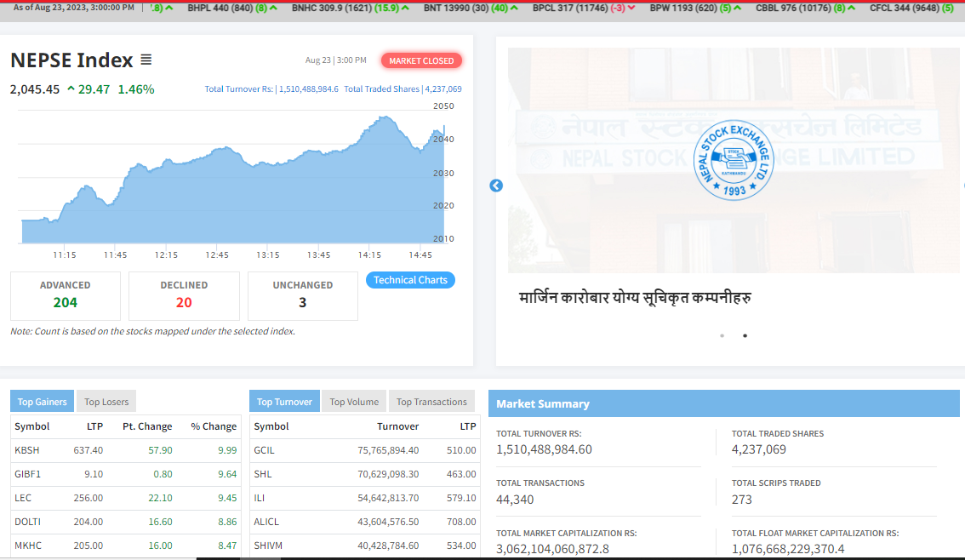Click the index value 2,045.45
This screenshot has width=965, height=560.
click(x=35, y=89)
